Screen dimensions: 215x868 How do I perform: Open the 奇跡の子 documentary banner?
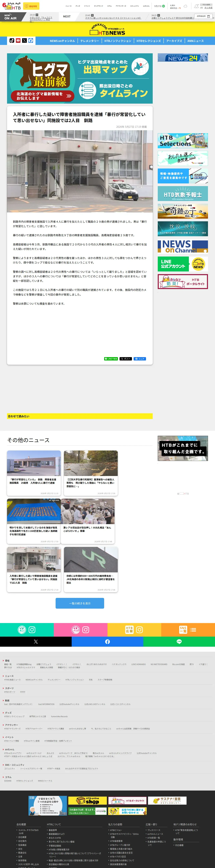pos(183,211)
